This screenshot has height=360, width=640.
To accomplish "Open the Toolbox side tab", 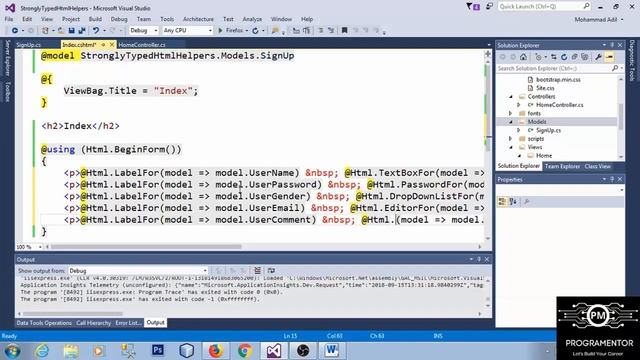I will coord(7,92).
